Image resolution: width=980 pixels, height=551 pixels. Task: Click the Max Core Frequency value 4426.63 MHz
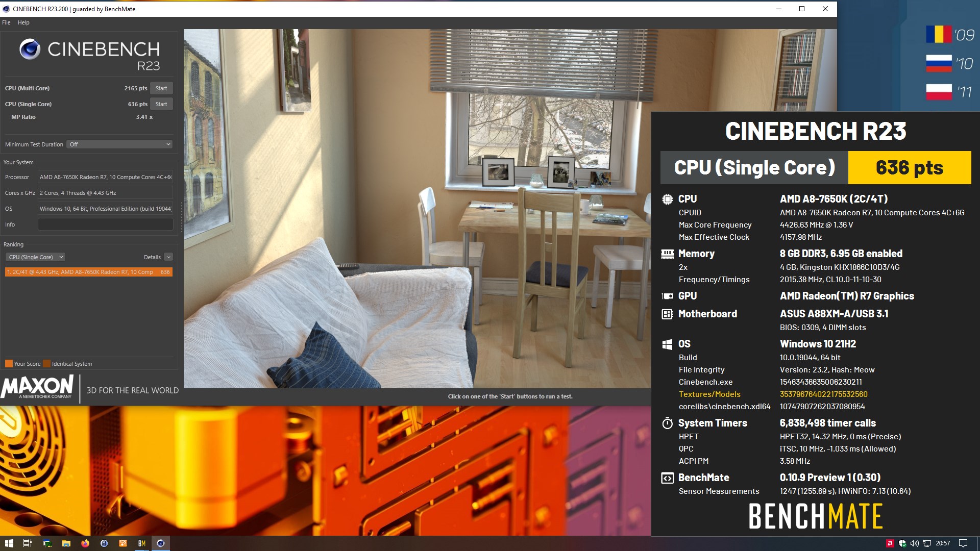click(816, 225)
